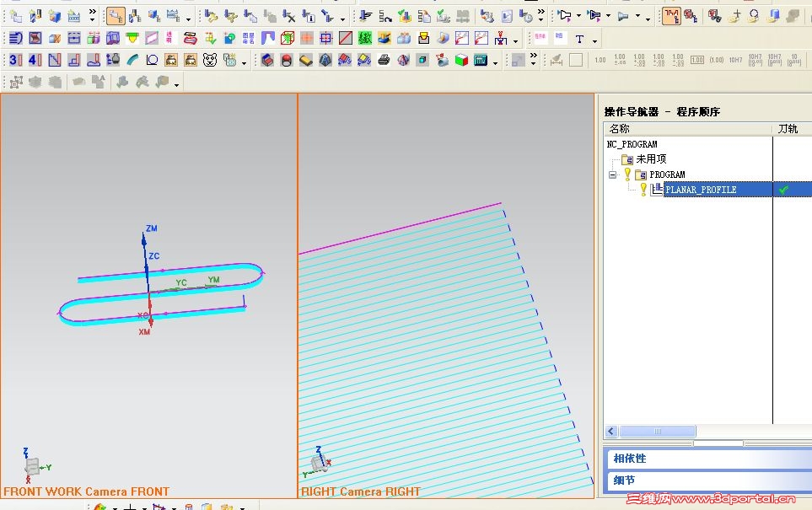Select the PLANAR_PROFILE operation
The height and width of the screenshot is (510, 812).
click(701, 190)
